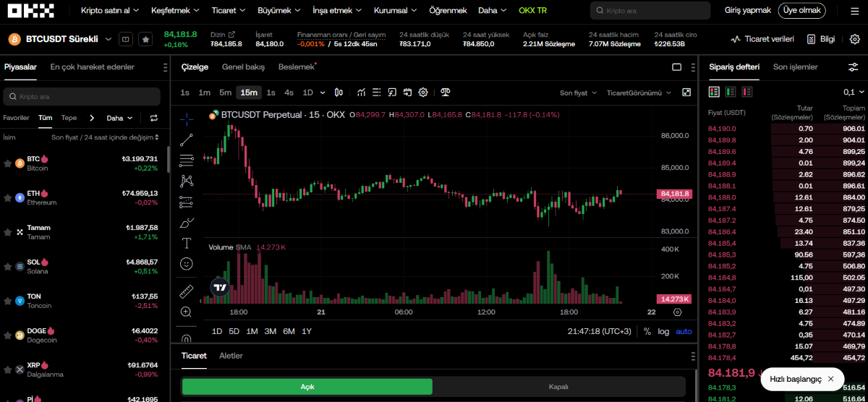Click top Kripto ara search field

pos(650,11)
